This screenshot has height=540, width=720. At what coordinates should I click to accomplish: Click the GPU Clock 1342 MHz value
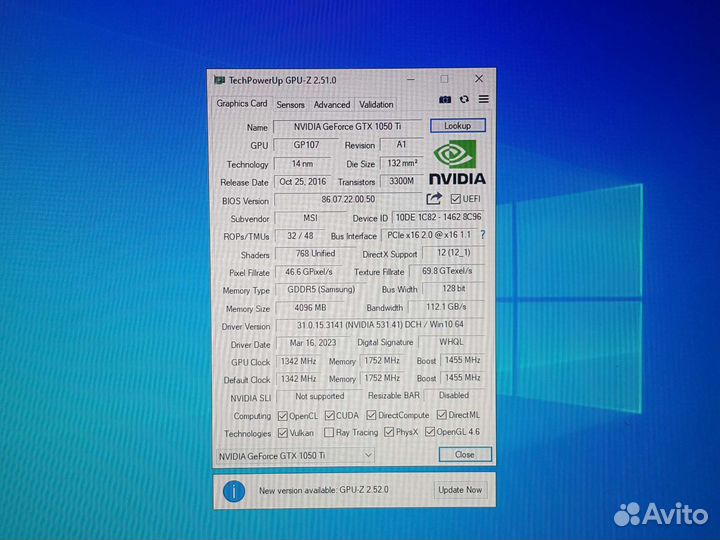point(298,361)
